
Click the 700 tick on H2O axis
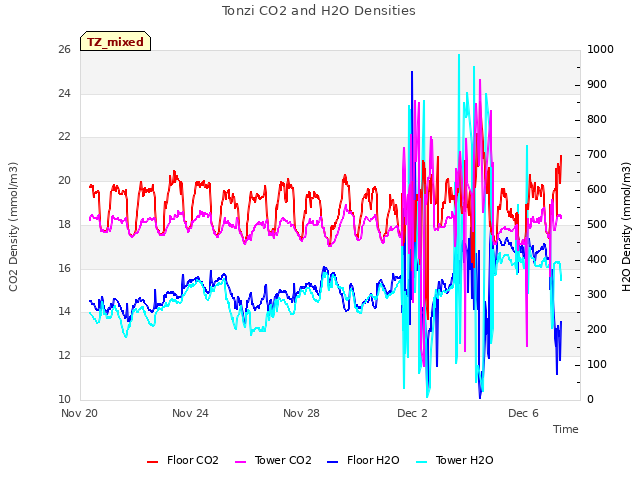pyautogui.click(x=597, y=155)
